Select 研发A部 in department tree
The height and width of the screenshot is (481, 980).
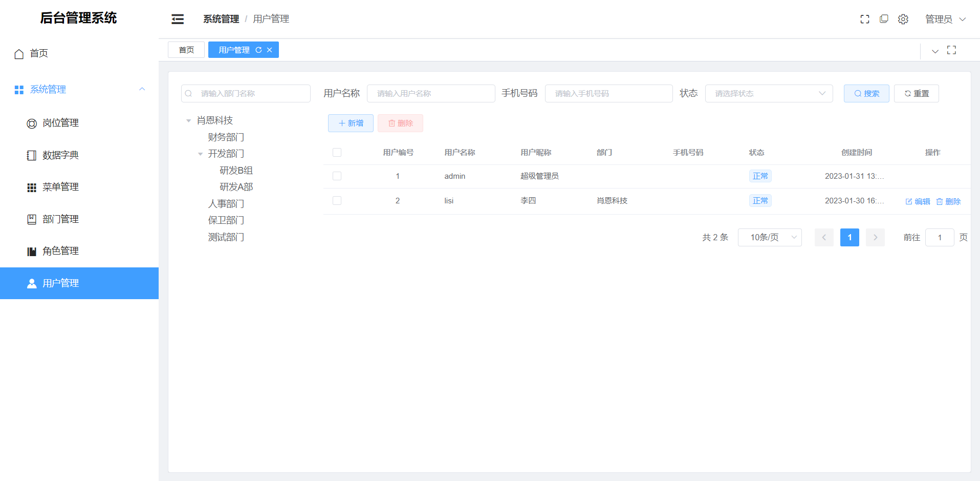[x=236, y=187]
